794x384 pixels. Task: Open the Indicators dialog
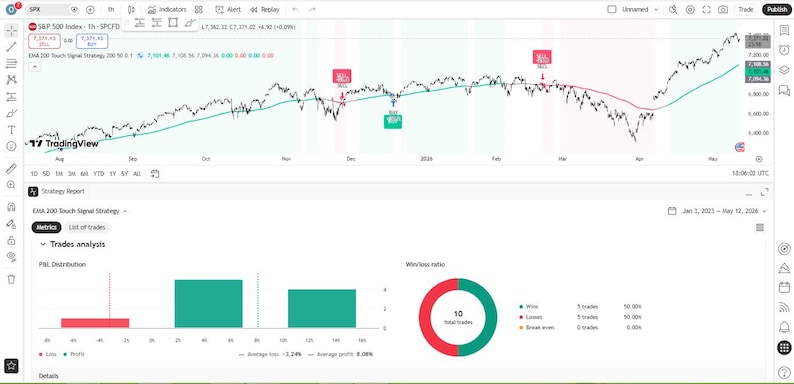pyautogui.click(x=167, y=9)
